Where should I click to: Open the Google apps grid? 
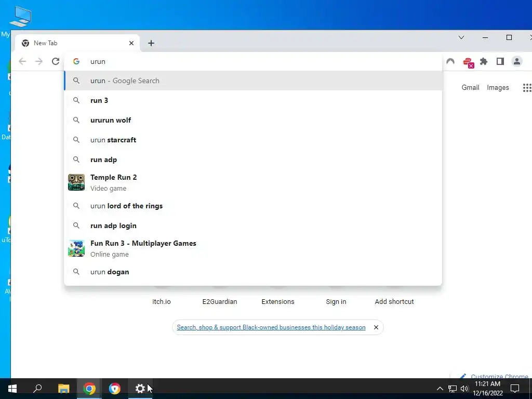[527, 88]
